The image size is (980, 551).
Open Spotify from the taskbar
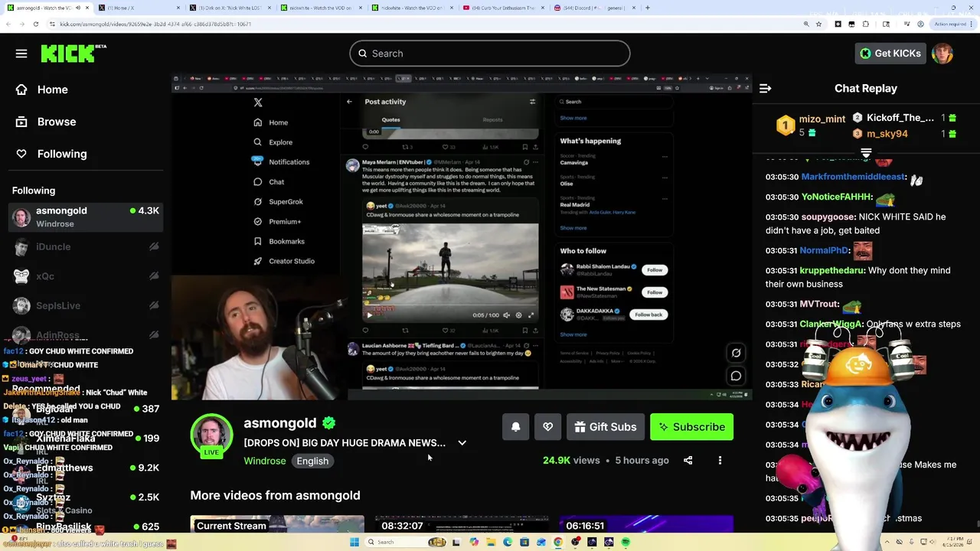tap(626, 542)
